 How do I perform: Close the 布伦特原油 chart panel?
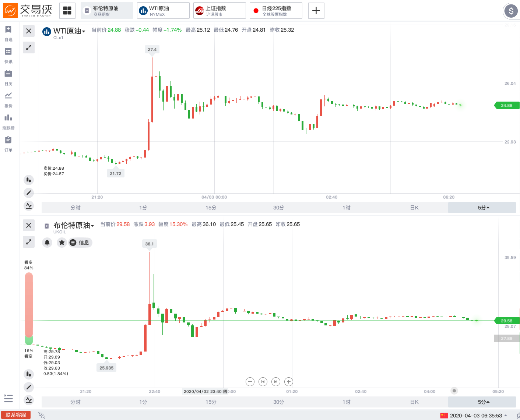(29, 225)
